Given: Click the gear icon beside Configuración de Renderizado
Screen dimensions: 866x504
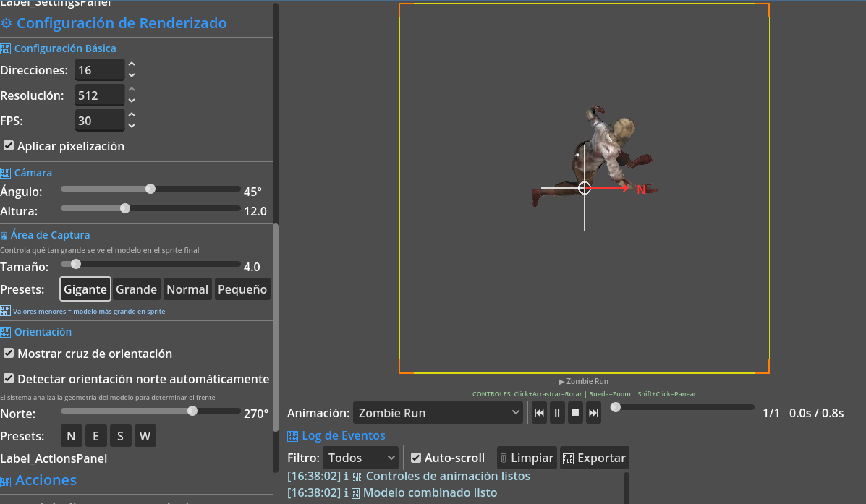Looking at the screenshot, I should tap(6, 23).
